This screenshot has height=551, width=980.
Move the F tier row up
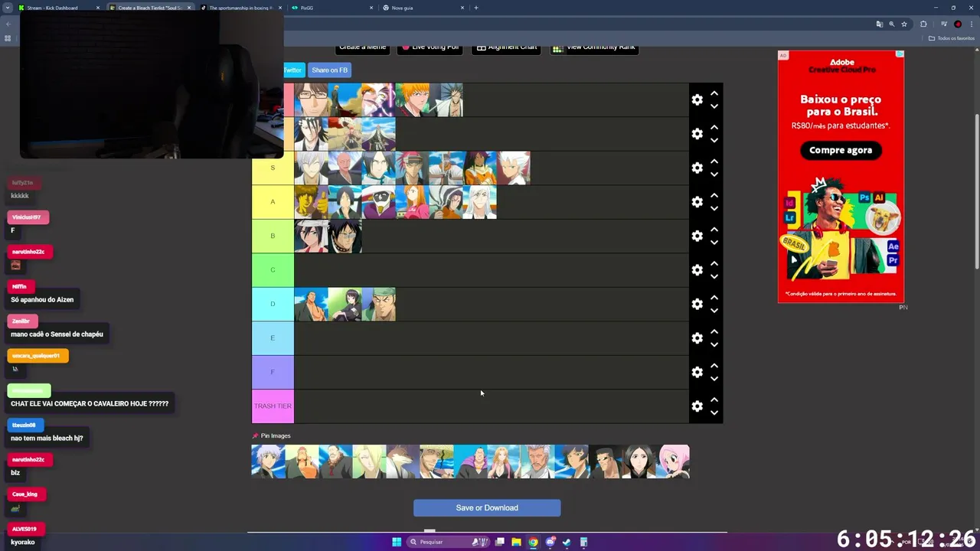(714, 366)
